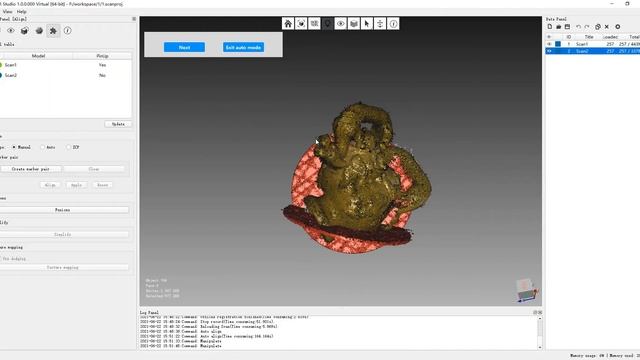Click the copy/duplicate icon in Data Panel

tap(598, 27)
